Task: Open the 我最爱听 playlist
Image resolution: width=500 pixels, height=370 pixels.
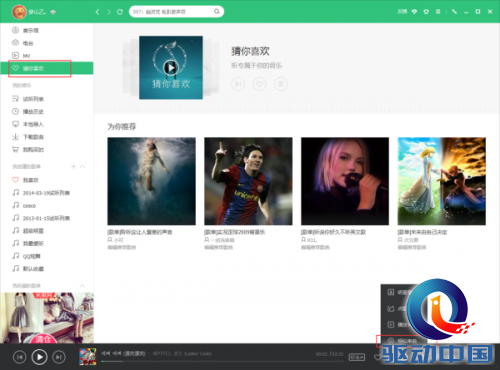Action: coord(28,243)
